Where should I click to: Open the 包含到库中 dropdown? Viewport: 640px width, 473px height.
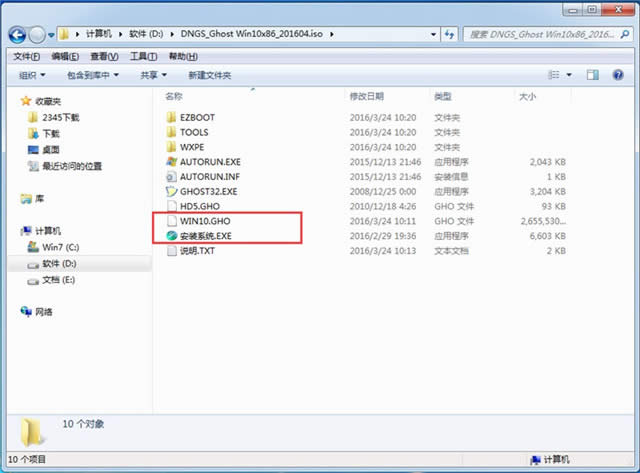pyautogui.click(x=92, y=75)
